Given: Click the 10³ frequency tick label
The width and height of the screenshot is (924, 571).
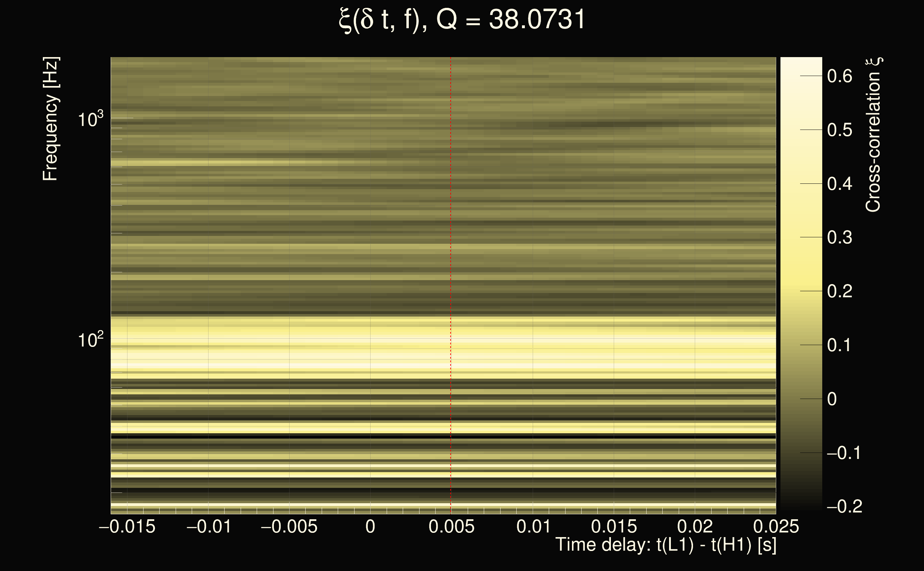Looking at the screenshot, I should point(90,120).
